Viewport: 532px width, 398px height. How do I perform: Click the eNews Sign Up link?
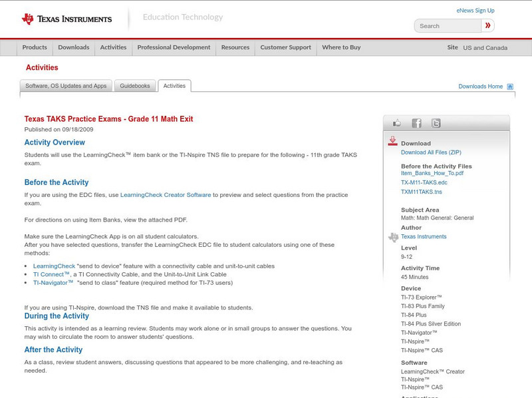click(x=475, y=10)
